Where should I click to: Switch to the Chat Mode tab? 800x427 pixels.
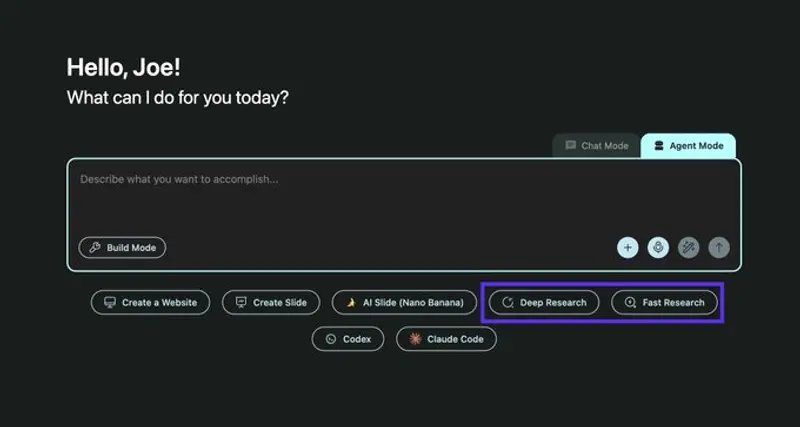click(597, 146)
